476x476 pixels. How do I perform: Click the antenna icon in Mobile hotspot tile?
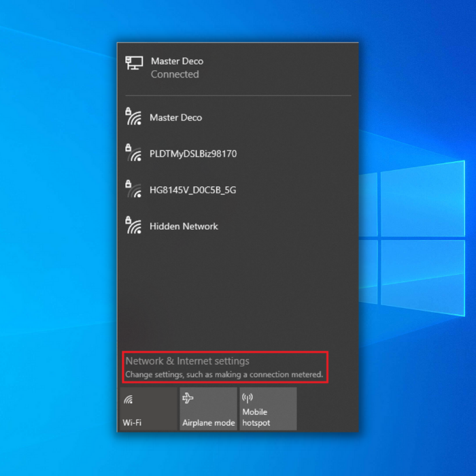coord(248,398)
